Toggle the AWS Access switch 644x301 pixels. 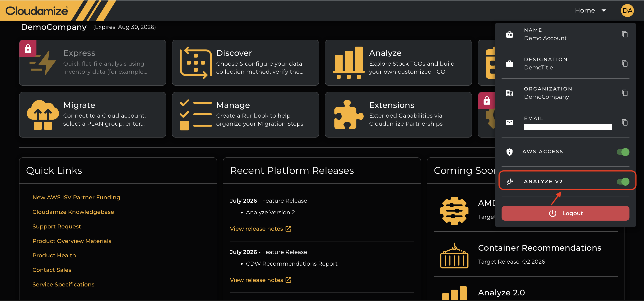tap(623, 152)
